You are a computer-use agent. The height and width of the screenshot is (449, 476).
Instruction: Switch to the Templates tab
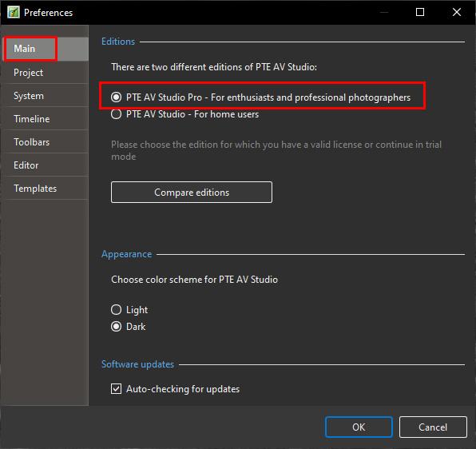(46, 189)
